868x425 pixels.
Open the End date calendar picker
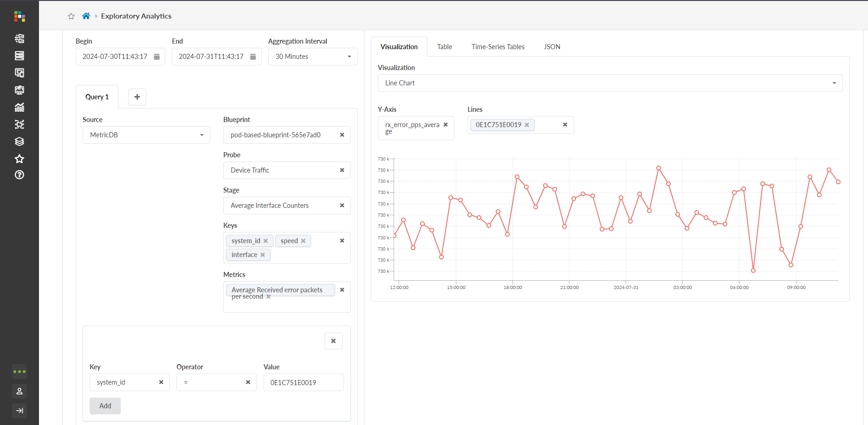click(253, 57)
